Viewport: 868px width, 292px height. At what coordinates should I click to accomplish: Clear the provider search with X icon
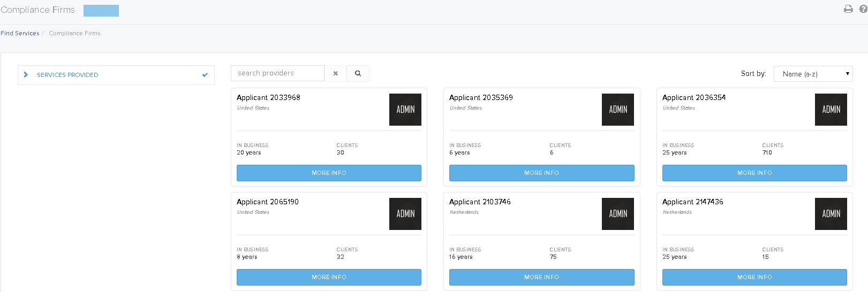pyautogui.click(x=336, y=73)
